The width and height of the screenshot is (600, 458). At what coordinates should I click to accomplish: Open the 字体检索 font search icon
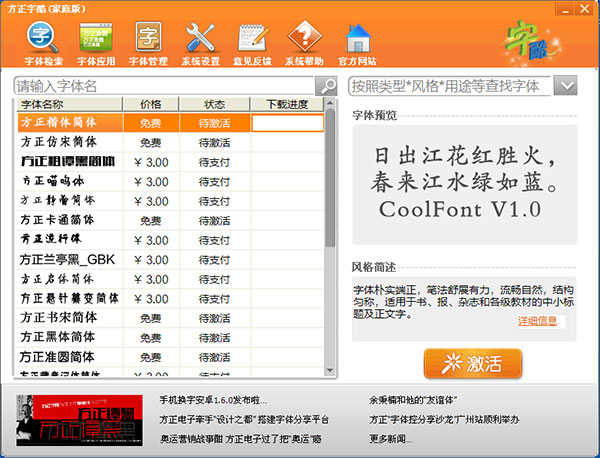click(43, 44)
